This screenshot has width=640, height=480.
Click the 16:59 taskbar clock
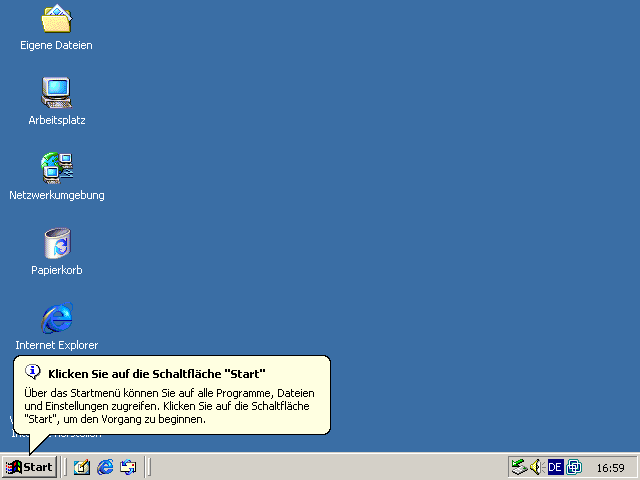click(611, 468)
